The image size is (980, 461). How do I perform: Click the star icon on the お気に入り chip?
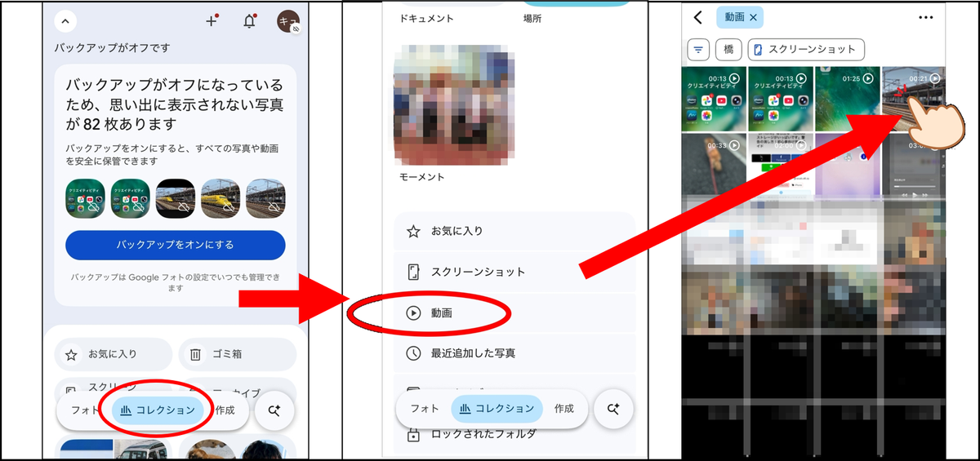click(x=71, y=355)
